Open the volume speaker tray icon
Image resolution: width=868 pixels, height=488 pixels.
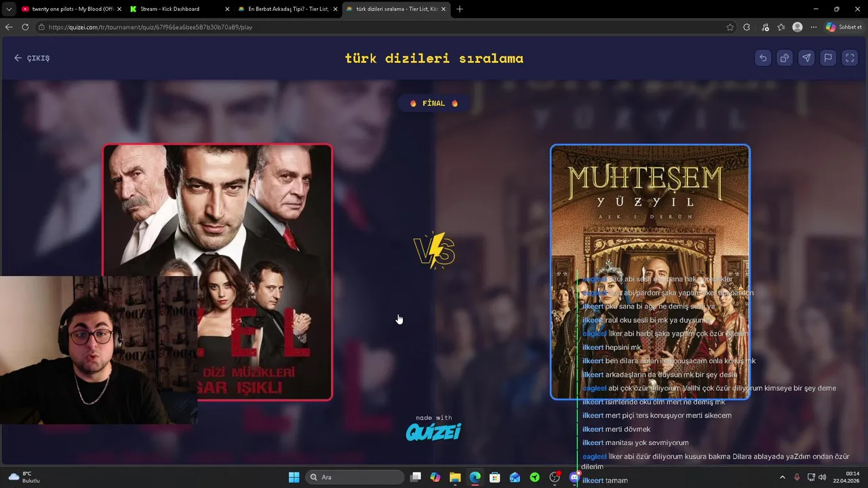coord(823,477)
